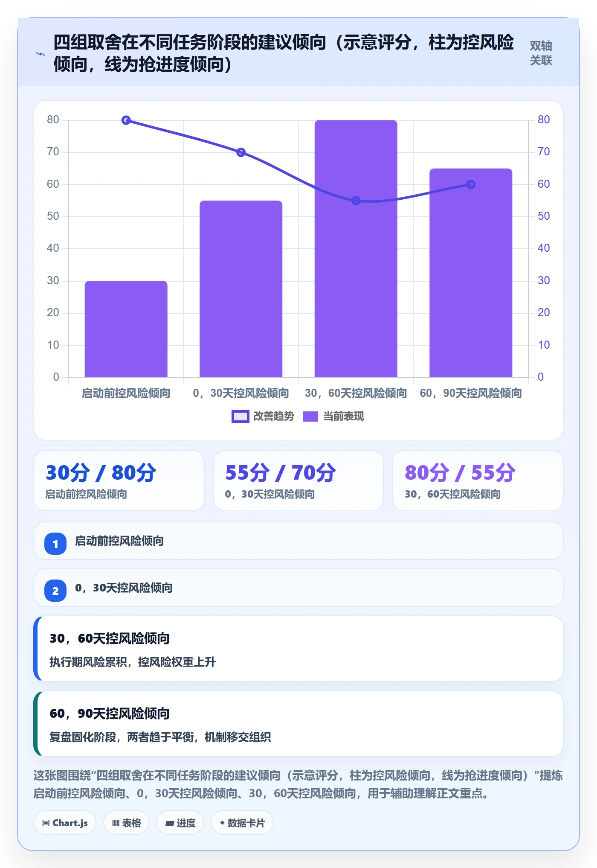
Task: Open the 60,90天控风险倾向 detail card
Action: pyautogui.click(x=298, y=724)
